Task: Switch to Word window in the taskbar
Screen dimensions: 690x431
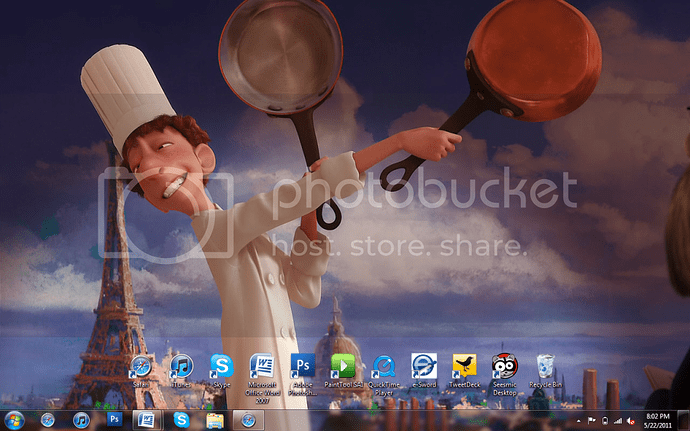Action: pos(147,419)
